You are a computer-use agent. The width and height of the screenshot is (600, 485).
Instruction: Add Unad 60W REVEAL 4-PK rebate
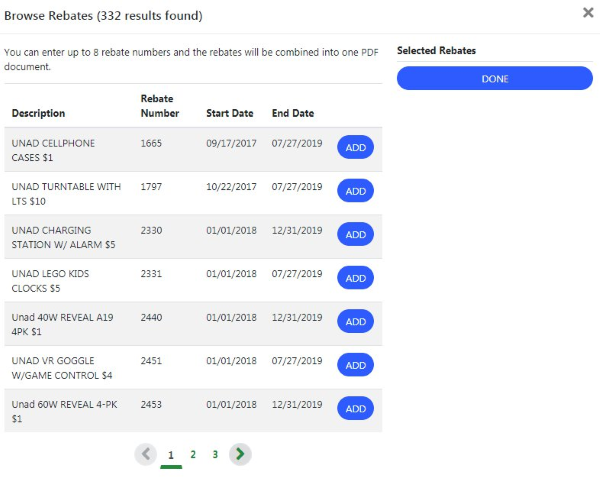point(355,408)
